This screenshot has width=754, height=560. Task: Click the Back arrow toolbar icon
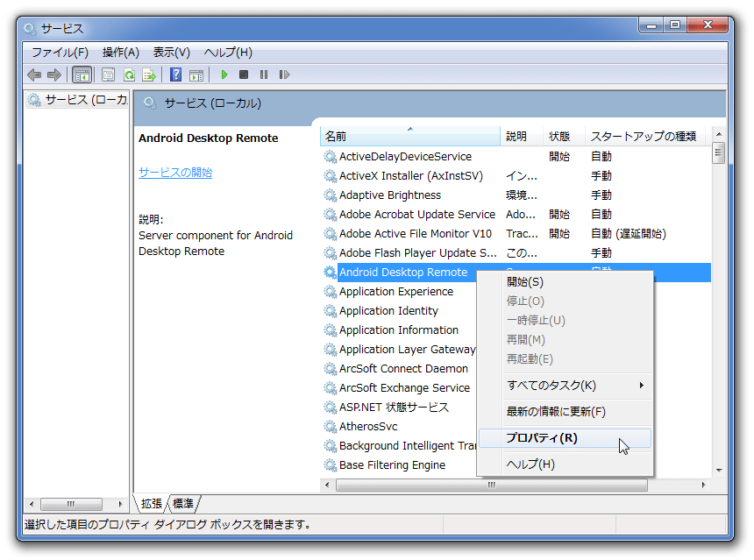pos(34,74)
